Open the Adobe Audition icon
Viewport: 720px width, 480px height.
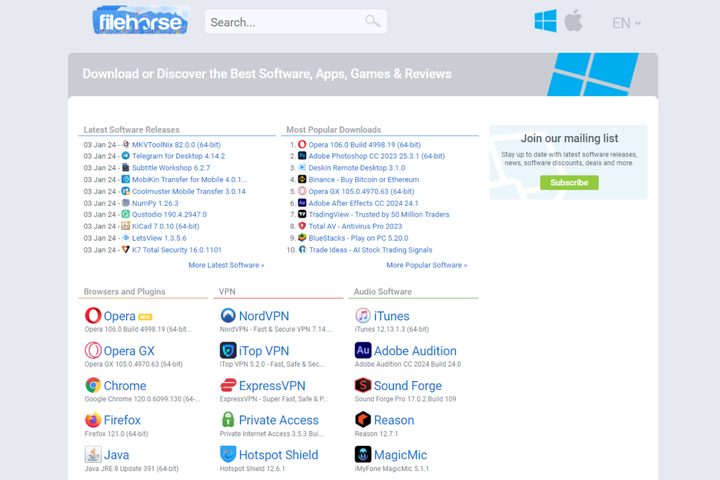coord(363,351)
